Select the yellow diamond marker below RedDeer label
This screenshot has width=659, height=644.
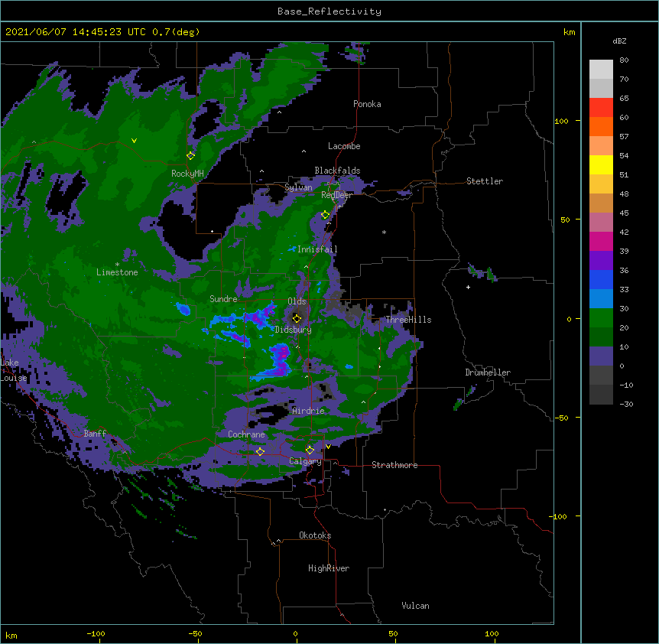point(325,215)
